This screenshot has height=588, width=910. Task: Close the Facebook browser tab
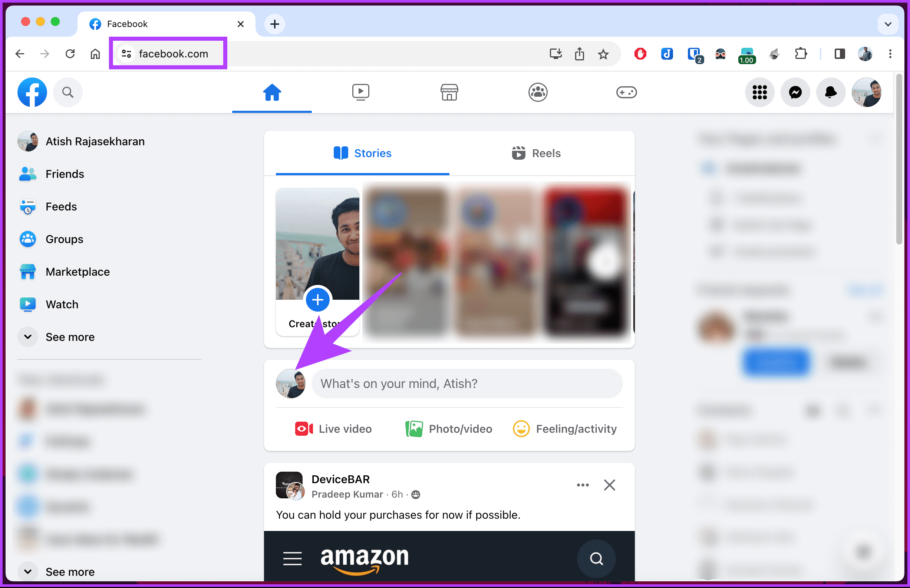coord(241,24)
